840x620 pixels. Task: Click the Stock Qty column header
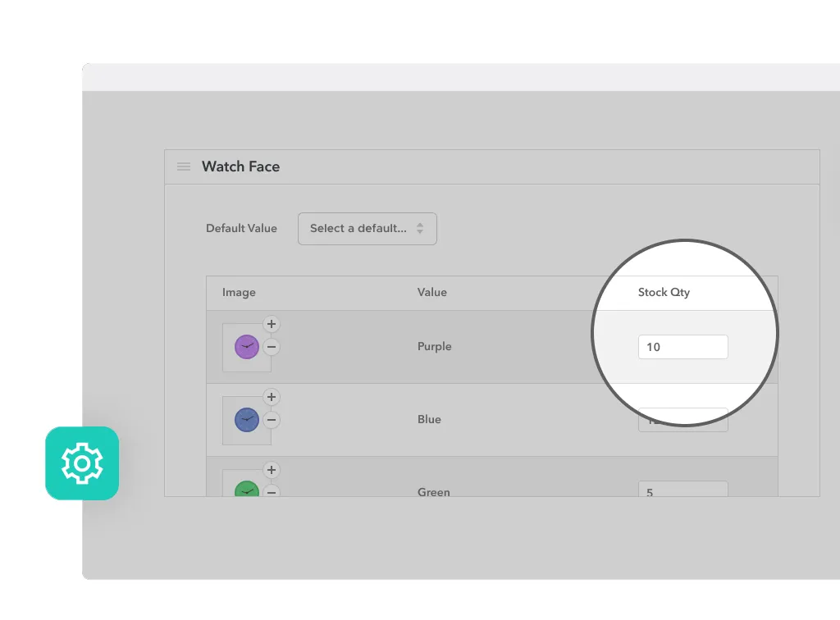(x=664, y=292)
